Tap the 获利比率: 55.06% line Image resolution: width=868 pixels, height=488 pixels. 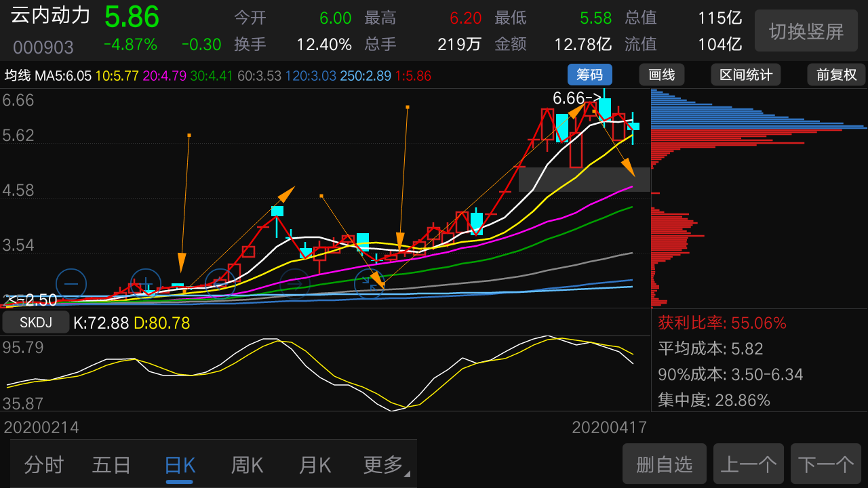[722, 323]
